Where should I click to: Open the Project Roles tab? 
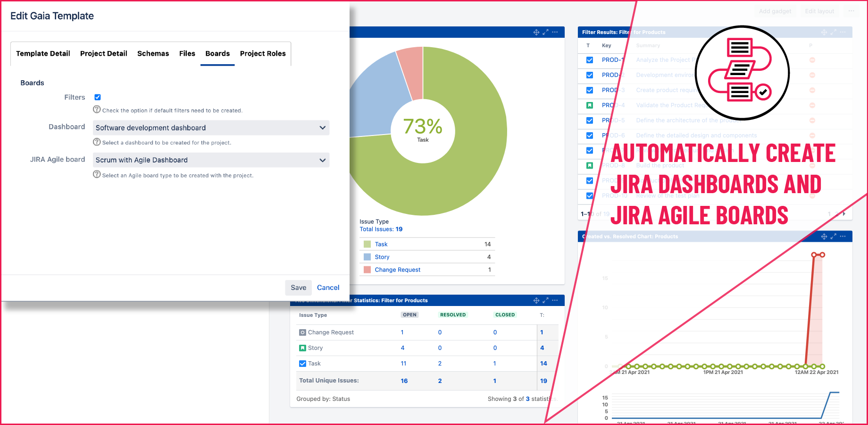[263, 54]
